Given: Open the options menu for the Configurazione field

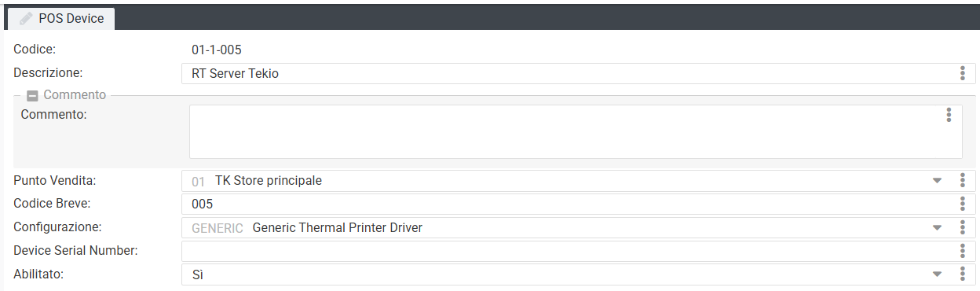Looking at the screenshot, I should 962,227.
